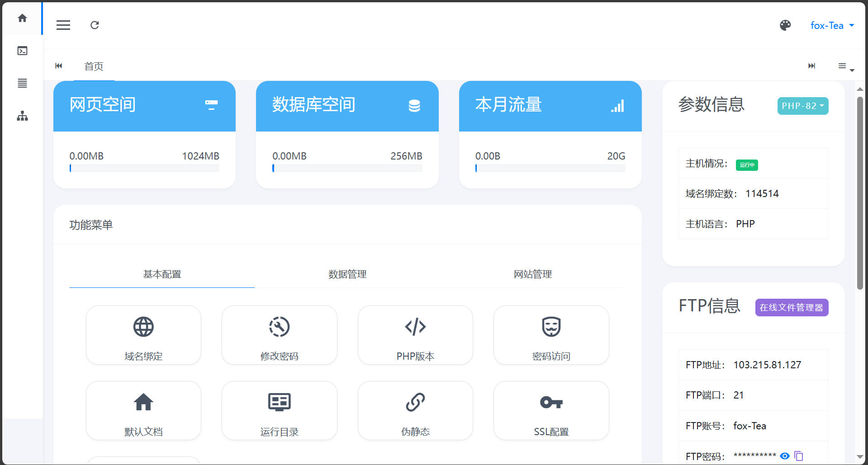Click the 功能菜单 heading

pos(91,225)
